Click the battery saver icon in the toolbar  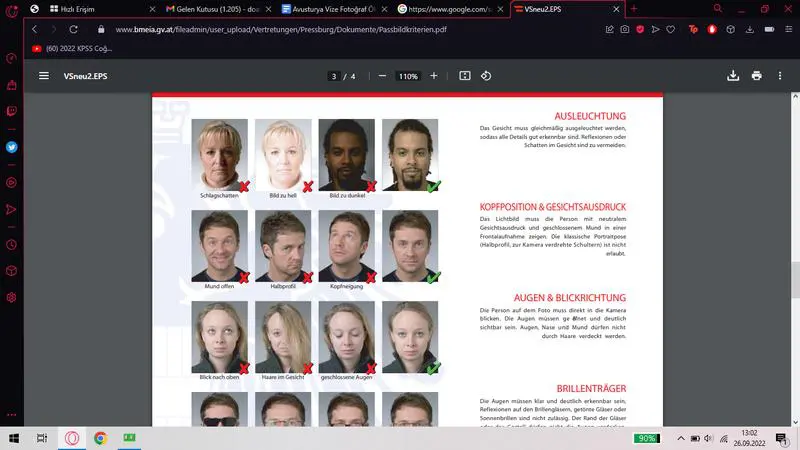[x=769, y=30]
